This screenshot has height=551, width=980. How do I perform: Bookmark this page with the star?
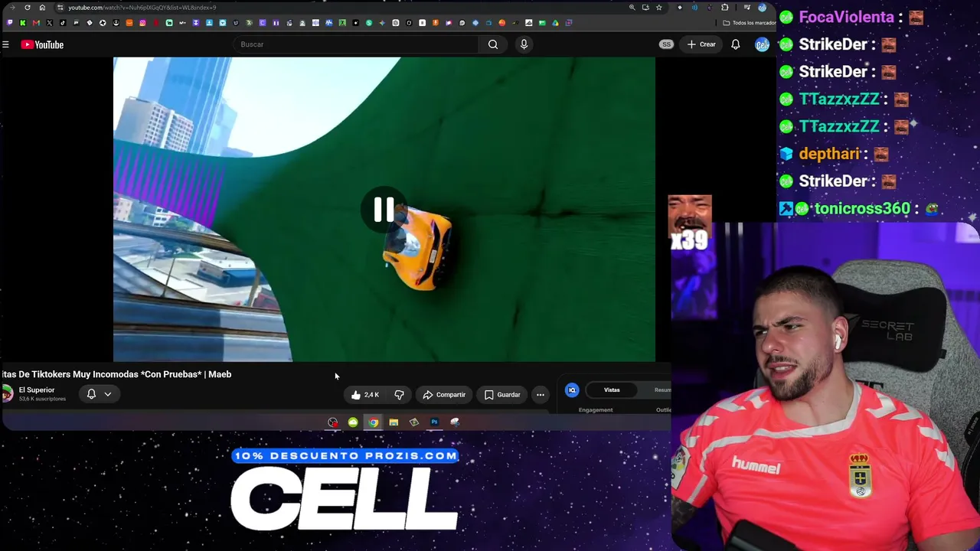click(x=658, y=8)
